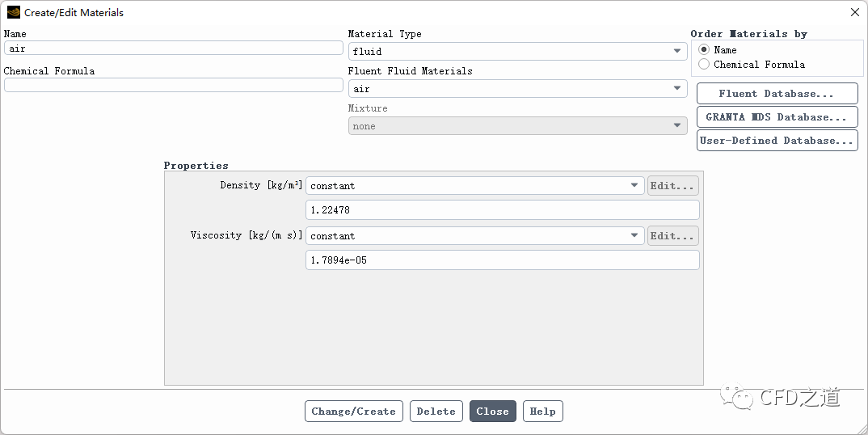Screen dimensions: 868x435
Task: Open Help for materials dialog
Action: tap(542, 412)
